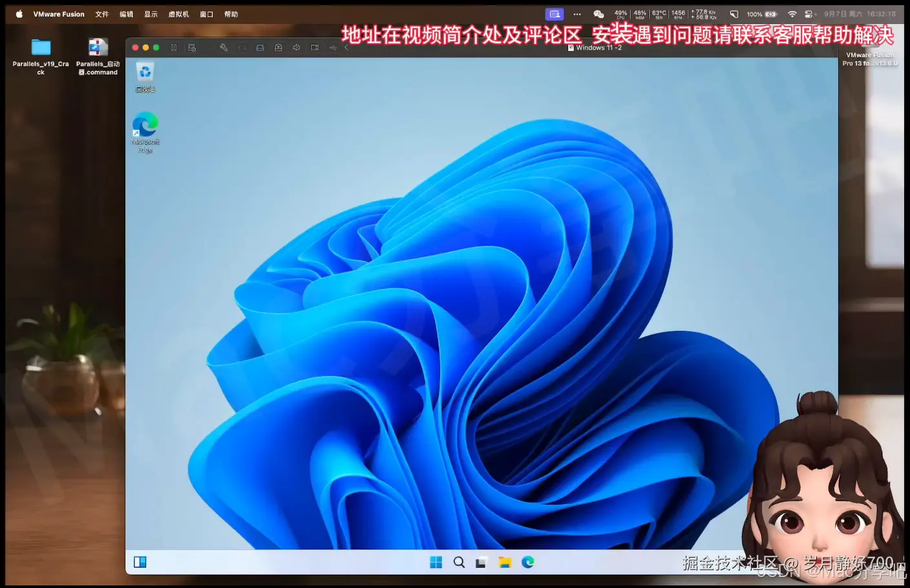Open File Explorer from the Windows taskbar
Image resolution: width=910 pixels, height=588 pixels.
505,562
